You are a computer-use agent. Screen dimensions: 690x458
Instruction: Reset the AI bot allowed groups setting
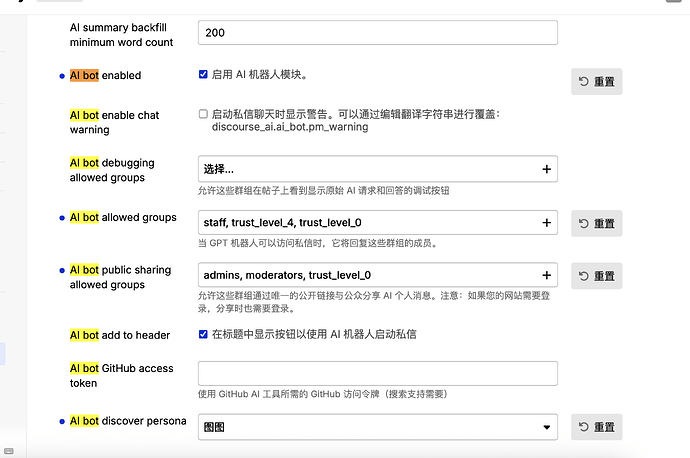tap(596, 223)
